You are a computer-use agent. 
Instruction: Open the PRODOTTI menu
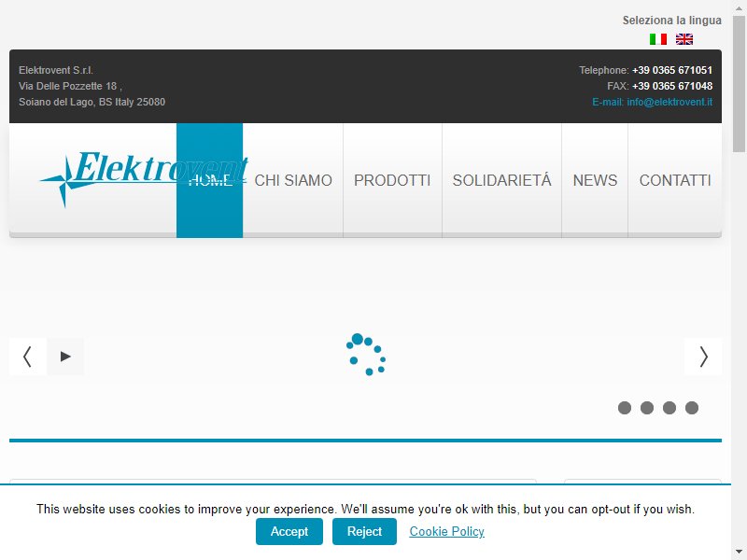click(392, 180)
